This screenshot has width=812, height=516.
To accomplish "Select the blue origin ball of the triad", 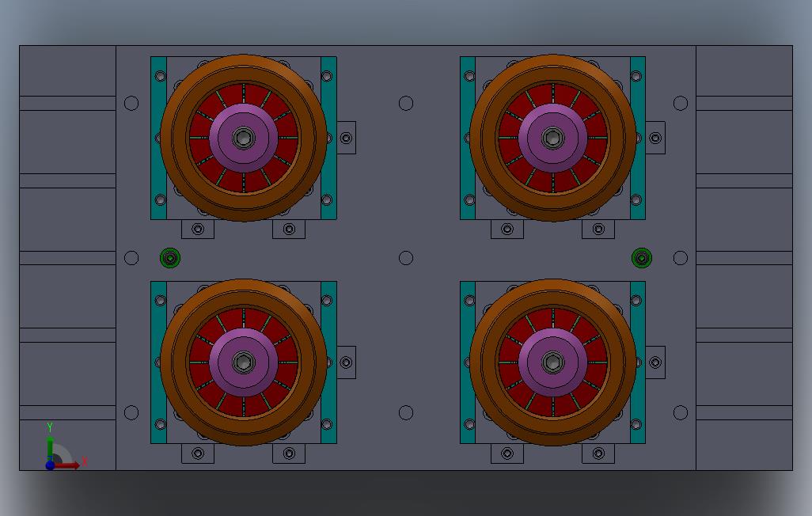I will [50, 465].
